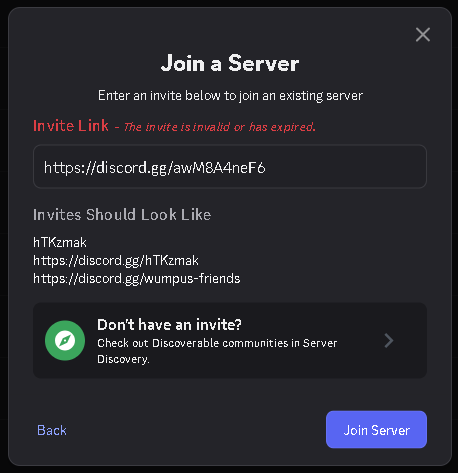This screenshot has height=473, width=458.
Task: Click the "Check out Discoverable communities" description
Action: click(x=217, y=351)
